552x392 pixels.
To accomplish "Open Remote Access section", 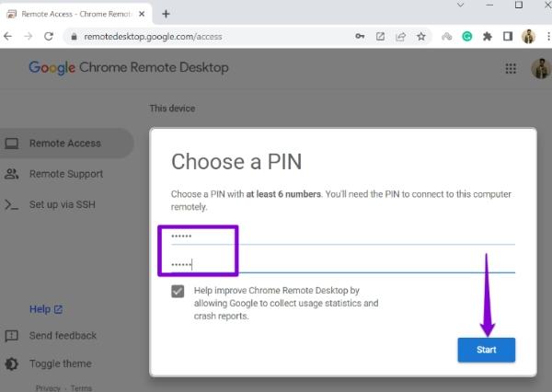I will (x=65, y=144).
